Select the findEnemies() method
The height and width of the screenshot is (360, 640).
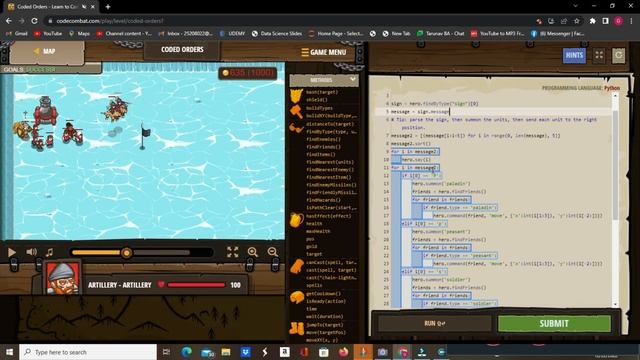coord(323,139)
